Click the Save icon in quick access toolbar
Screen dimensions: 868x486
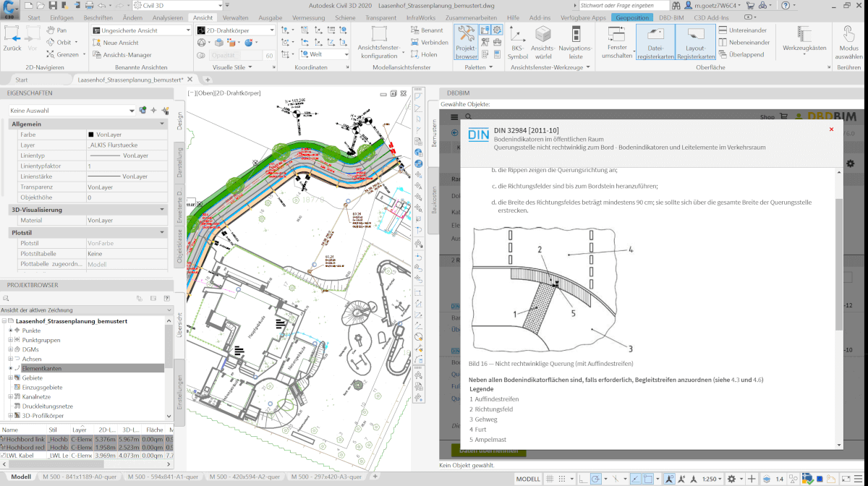54,5
